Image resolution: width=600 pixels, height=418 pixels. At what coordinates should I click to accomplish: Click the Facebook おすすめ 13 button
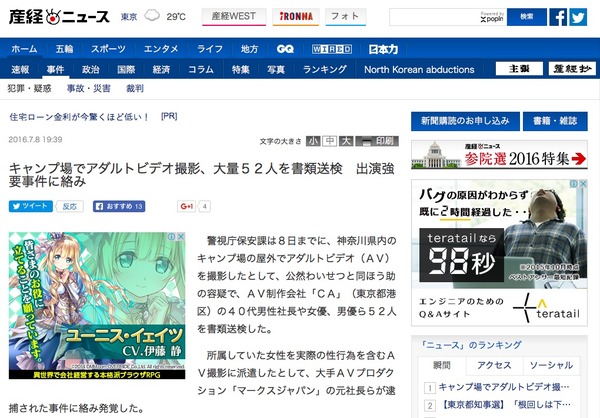pos(119,206)
